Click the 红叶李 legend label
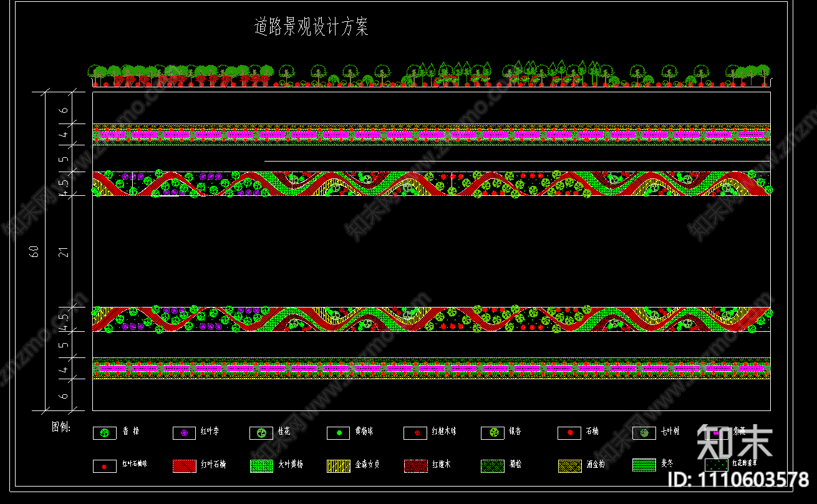Viewport: 817px width, 504px height. (x=210, y=431)
